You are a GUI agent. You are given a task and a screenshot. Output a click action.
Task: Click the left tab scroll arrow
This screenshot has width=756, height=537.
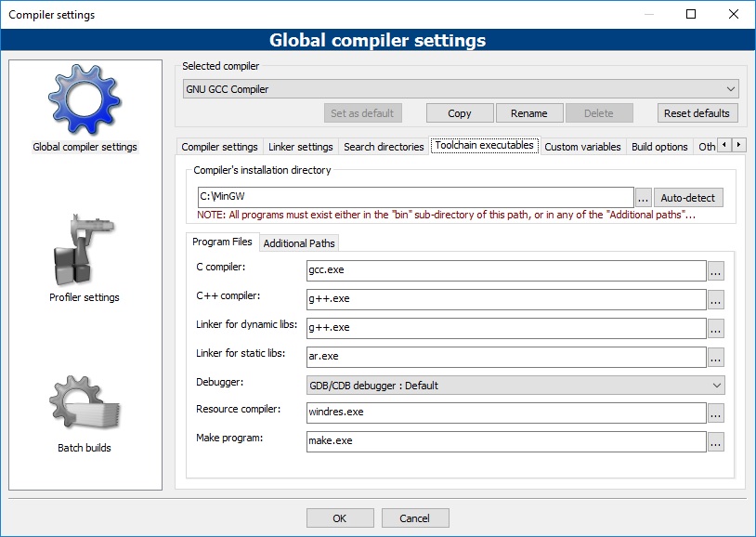[x=725, y=145]
